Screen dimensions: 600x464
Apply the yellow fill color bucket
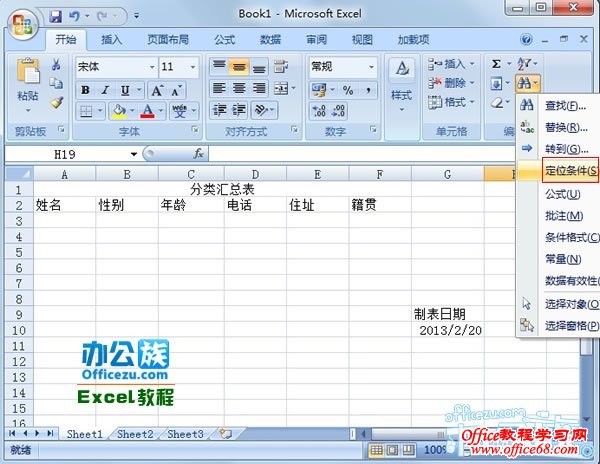pyautogui.click(x=119, y=111)
